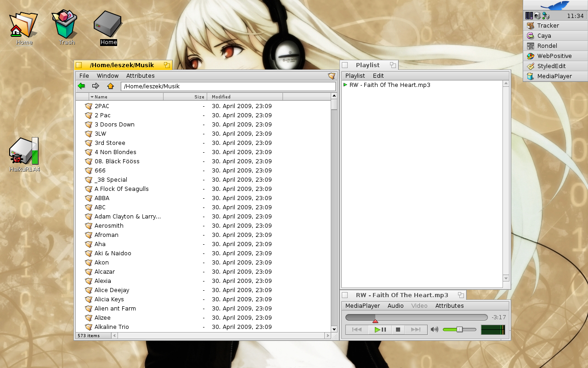
Task: Mute audio with the speaker icon
Action: [434, 329]
